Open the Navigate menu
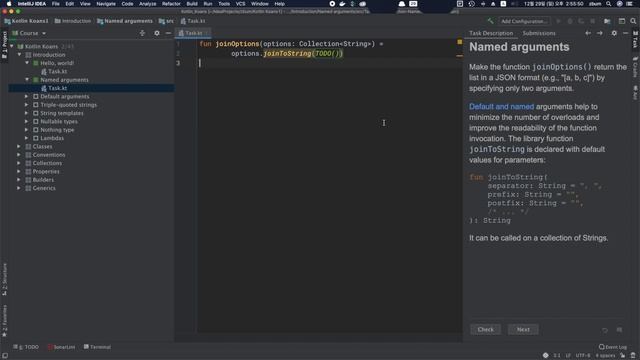Viewport: 640px width, 360px height. click(x=106, y=4)
